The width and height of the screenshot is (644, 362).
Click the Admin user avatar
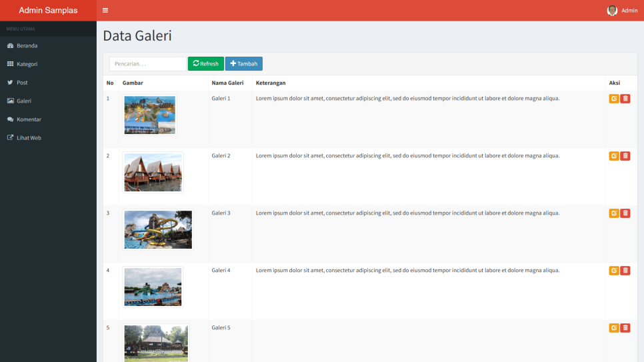point(612,11)
